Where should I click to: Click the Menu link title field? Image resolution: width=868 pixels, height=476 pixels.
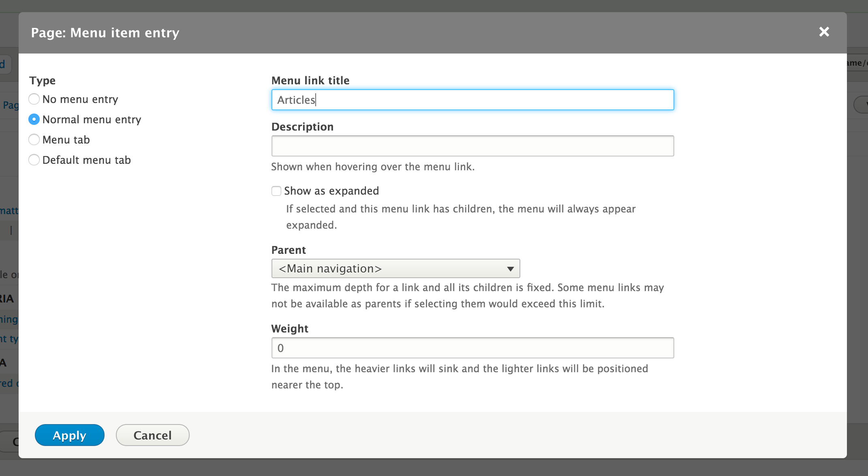pos(472,100)
